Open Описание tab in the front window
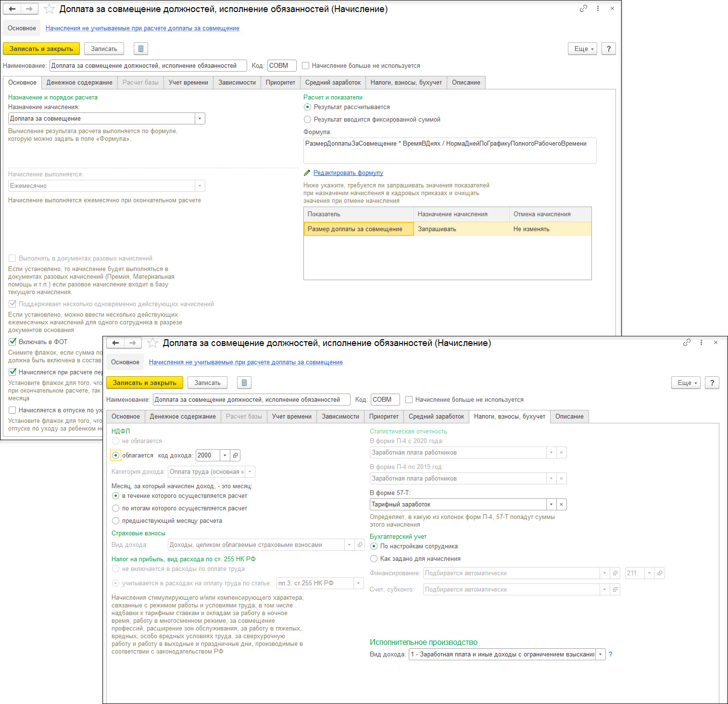728x704 pixels. pos(569,416)
